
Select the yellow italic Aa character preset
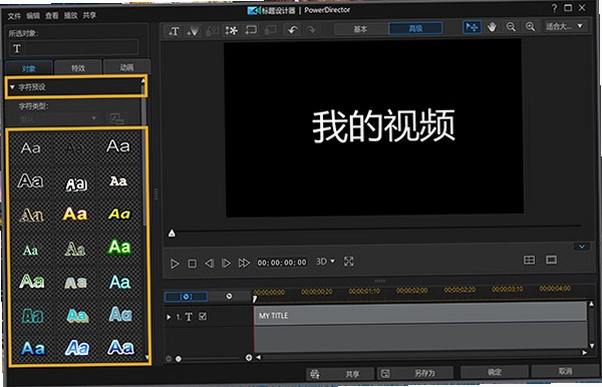(119, 213)
